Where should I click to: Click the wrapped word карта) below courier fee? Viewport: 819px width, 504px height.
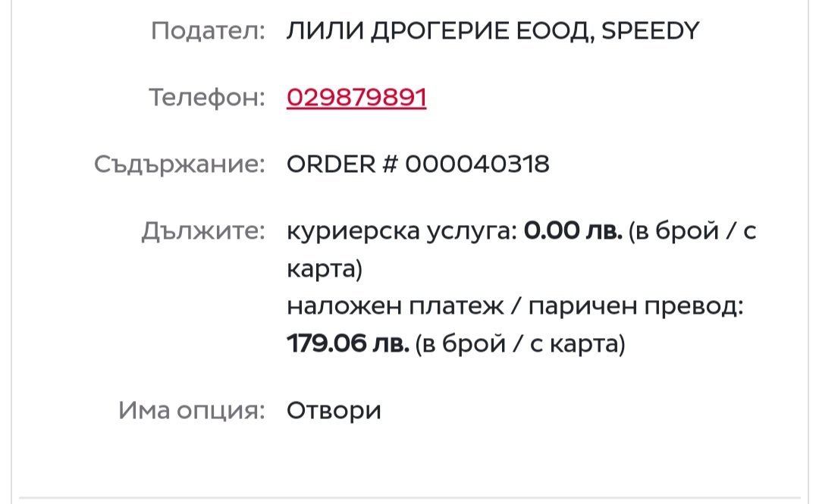point(325,269)
